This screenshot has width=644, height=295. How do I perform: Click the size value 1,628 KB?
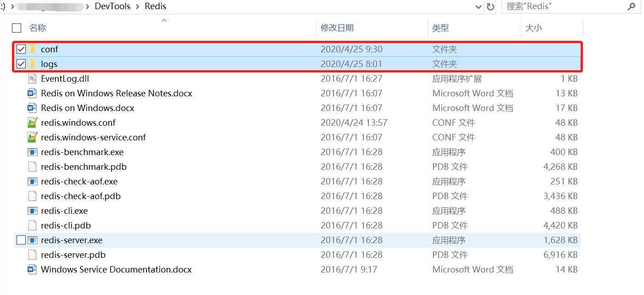tap(560, 240)
